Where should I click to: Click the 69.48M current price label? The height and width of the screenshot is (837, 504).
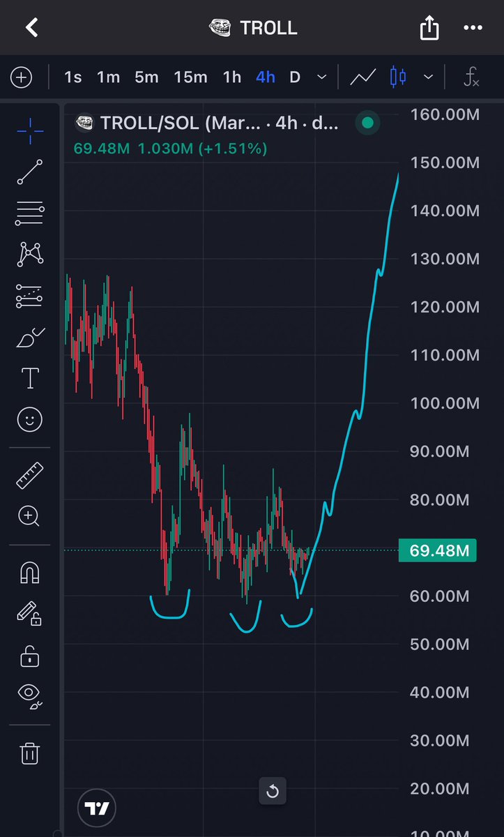pos(438,551)
